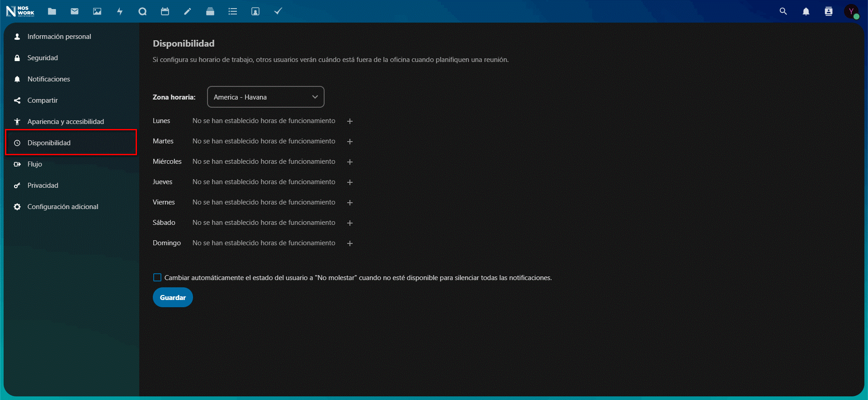Screen dimensions: 868x400
Task: Click 'No se han establecido' text for Martes
Action: pyautogui.click(x=264, y=141)
